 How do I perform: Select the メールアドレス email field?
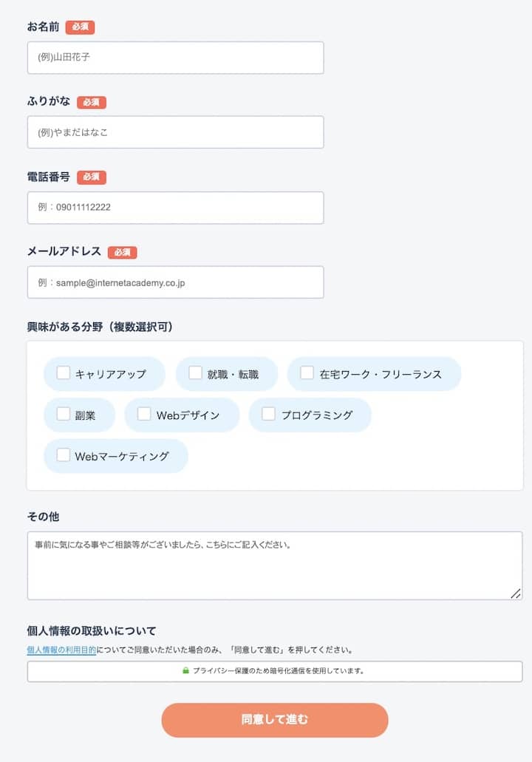click(x=175, y=282)
